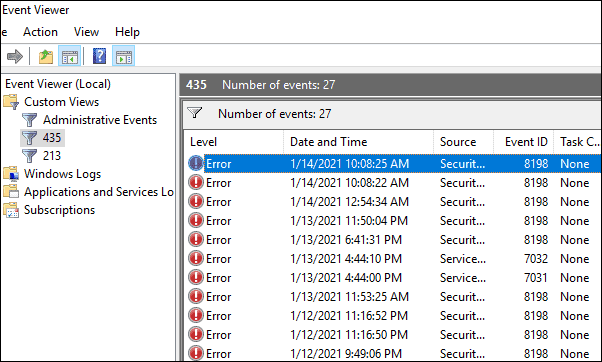This screenshot has height=362, width=602.
Task: Click the Up One Level folder icon
Action: pos(46,56)
